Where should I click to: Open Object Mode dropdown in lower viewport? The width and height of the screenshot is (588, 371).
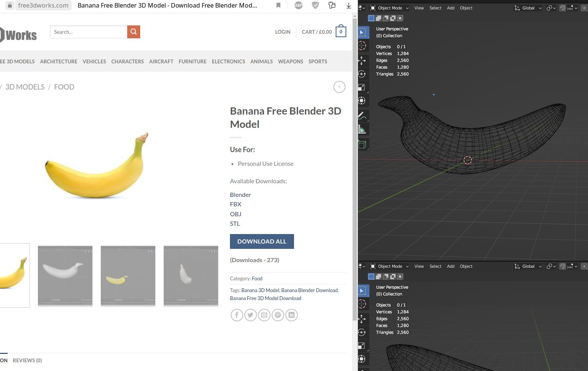pos(389,266)
